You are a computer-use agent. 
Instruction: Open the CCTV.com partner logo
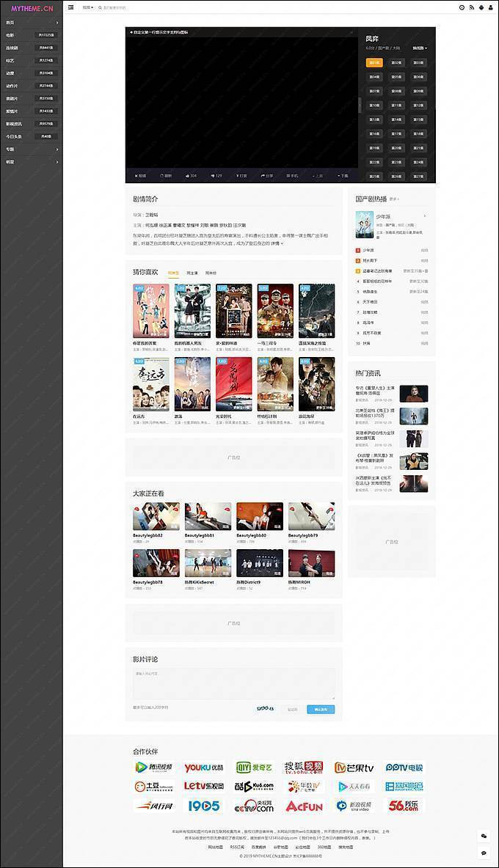[254, 806]
